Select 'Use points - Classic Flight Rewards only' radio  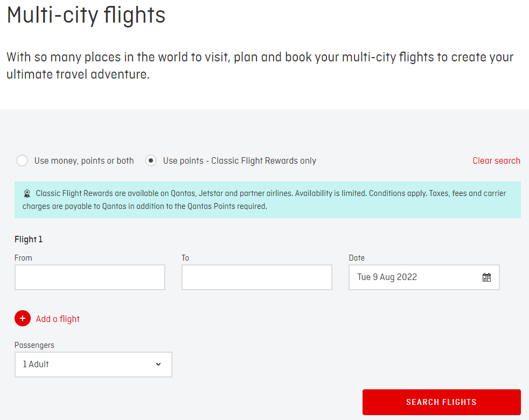click(151, 160)
